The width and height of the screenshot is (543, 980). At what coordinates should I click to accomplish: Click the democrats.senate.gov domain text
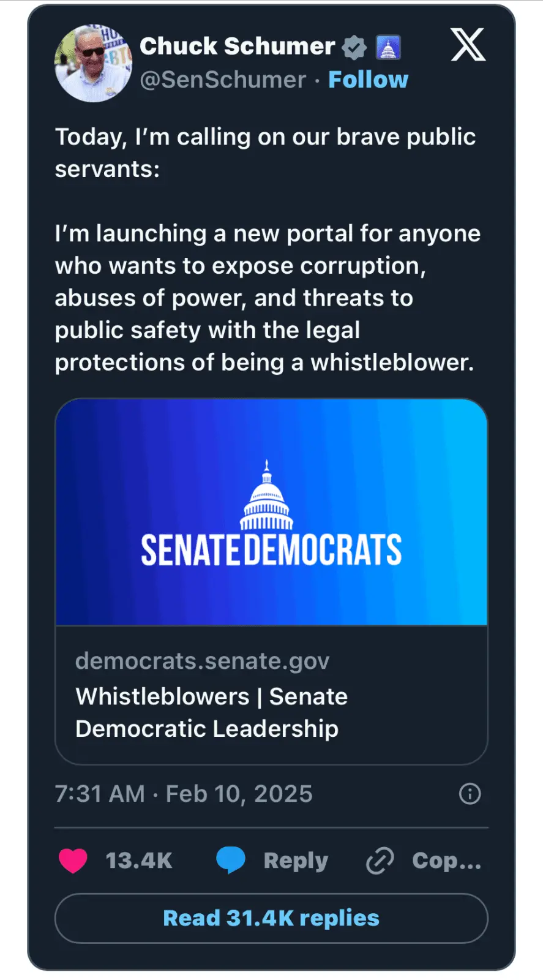[x=202, y=661]
